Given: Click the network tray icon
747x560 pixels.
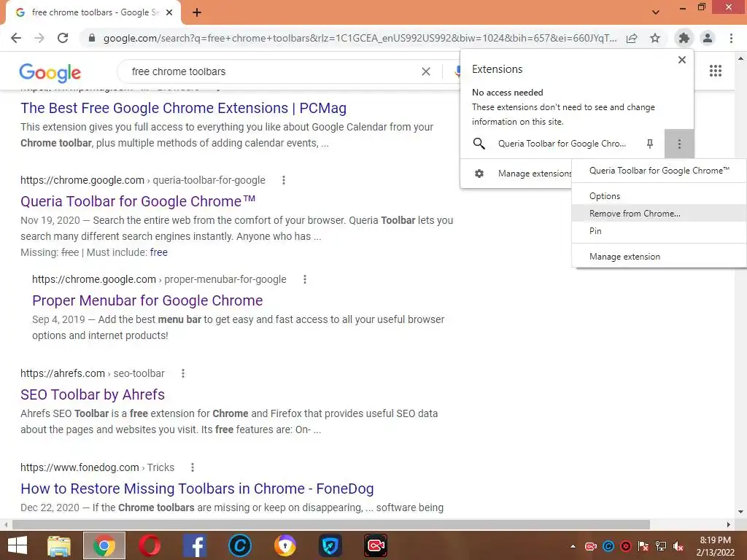Looking at the screenshot, I should (x=660, y=546).
